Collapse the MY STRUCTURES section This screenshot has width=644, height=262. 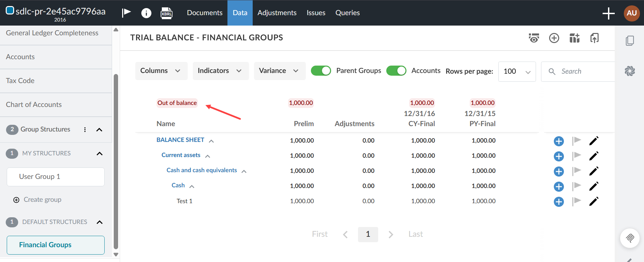click(100, 154)
